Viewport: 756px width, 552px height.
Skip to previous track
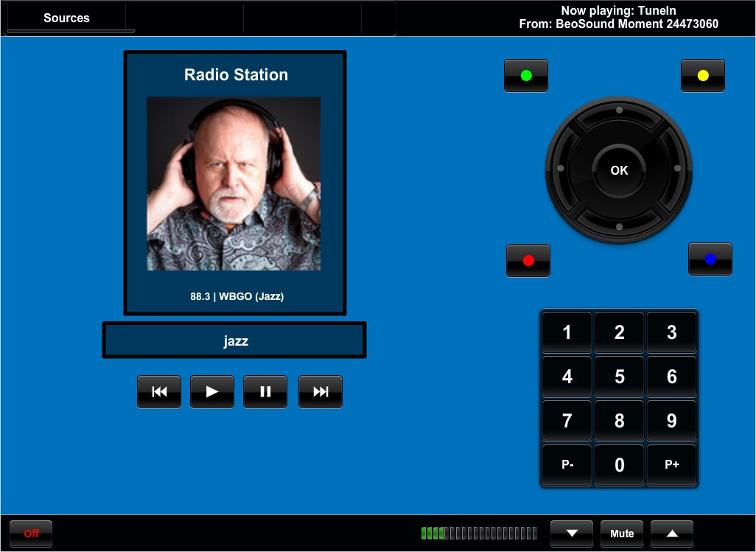click(x=159, y=392)
